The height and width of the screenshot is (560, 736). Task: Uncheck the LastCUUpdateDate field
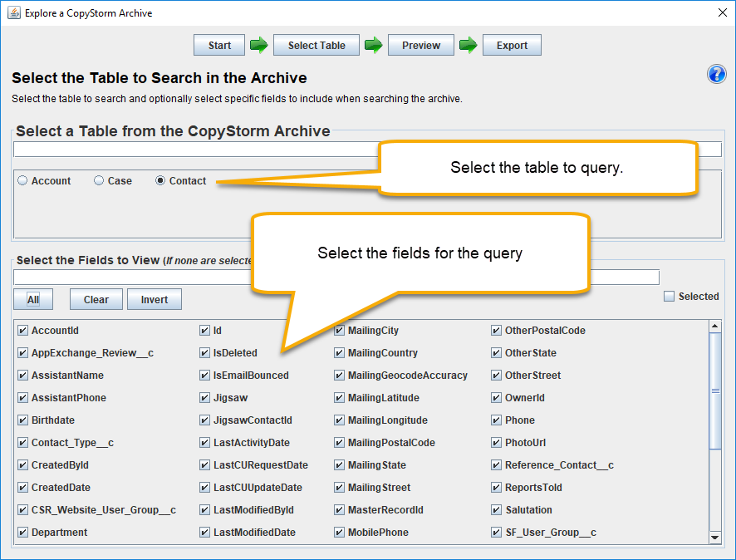(204, 488)
